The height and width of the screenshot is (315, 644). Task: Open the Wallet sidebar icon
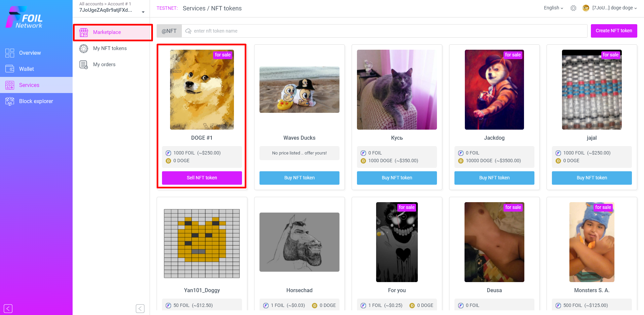point(10,69)
